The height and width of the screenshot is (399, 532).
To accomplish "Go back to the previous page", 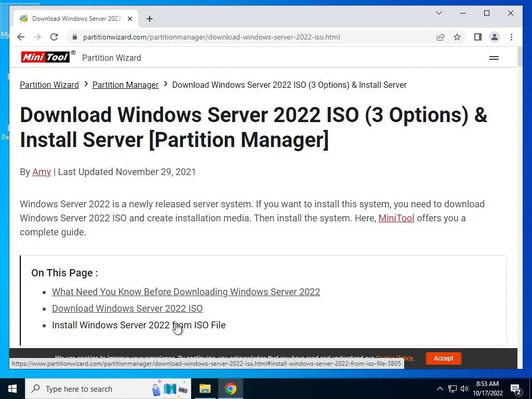I will click(21, 37).
